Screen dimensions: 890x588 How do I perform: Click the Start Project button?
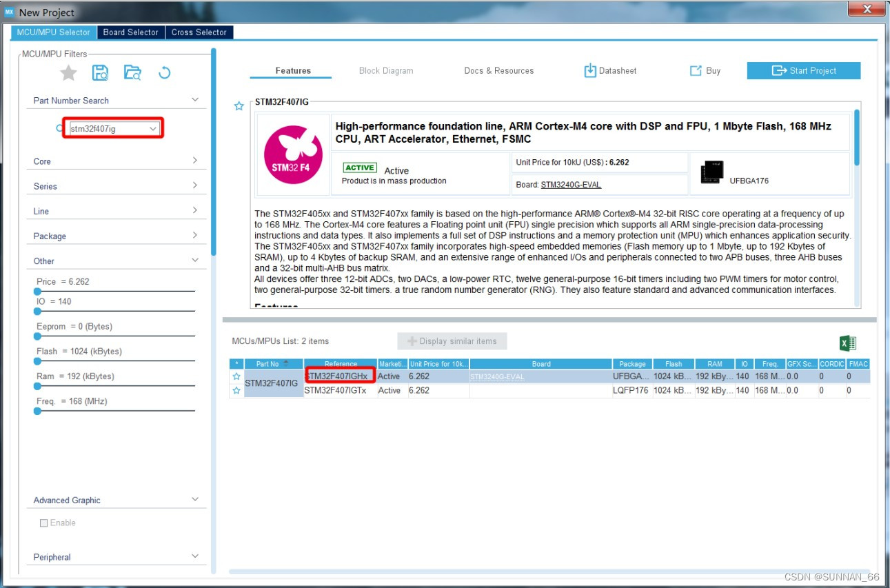coord(804,70)
